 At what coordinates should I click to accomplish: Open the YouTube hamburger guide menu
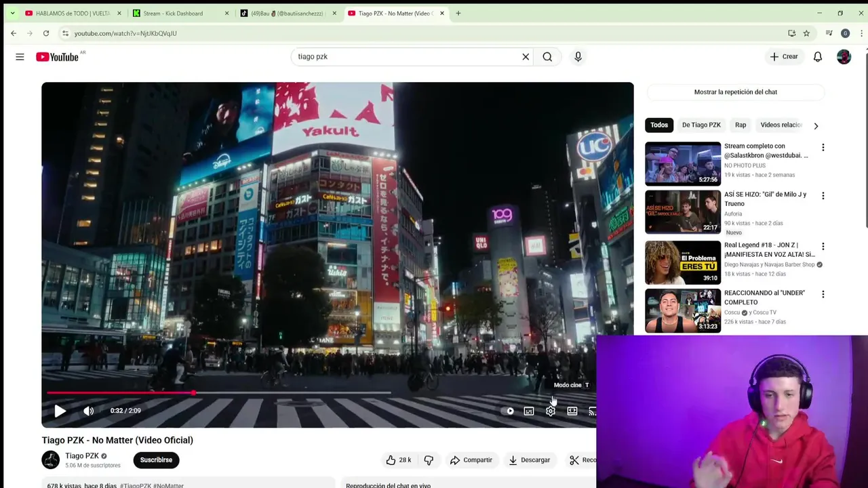coord(20,57)
